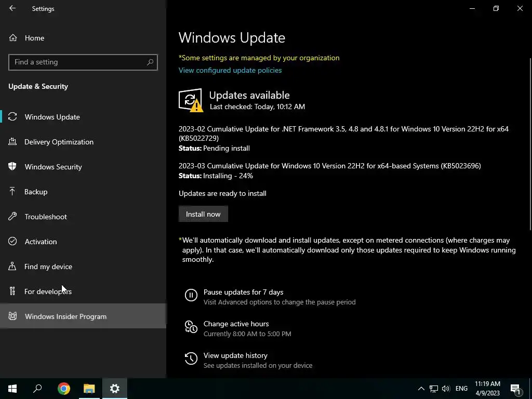Open the taskbar clock and date
The height and width of the screenshot is (399, 532).
click(x=487, y=389)
